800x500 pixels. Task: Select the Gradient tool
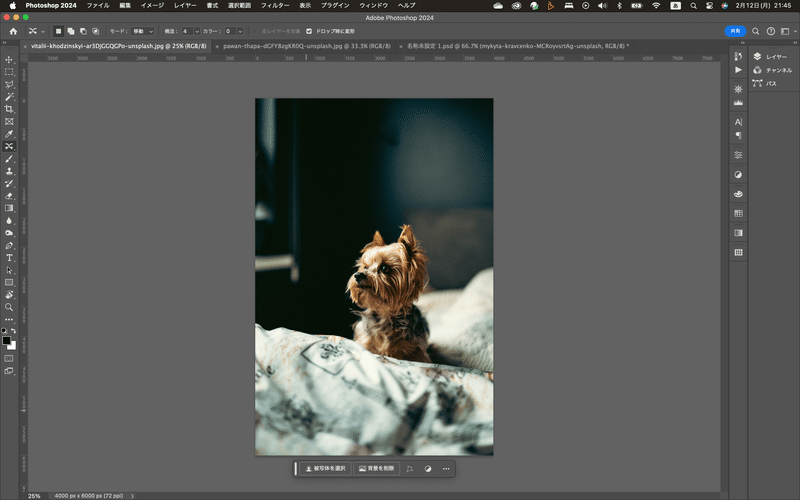(9, 208)
